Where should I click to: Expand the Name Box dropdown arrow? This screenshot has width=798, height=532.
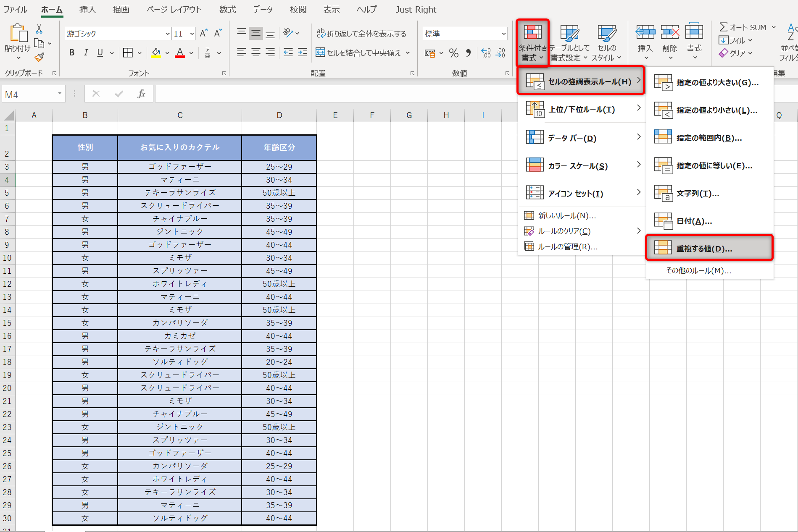[x=60, y=94]
